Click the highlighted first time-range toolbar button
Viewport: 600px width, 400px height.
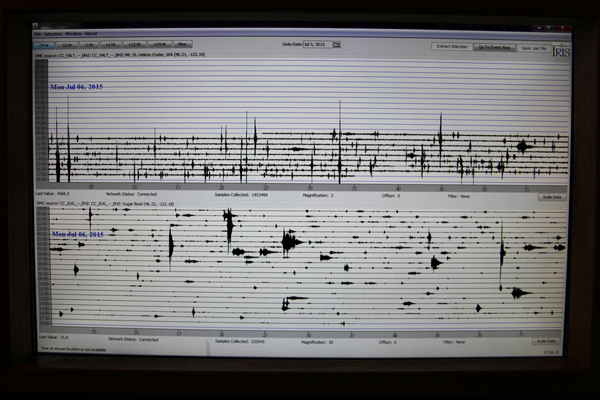pos(45,44)
